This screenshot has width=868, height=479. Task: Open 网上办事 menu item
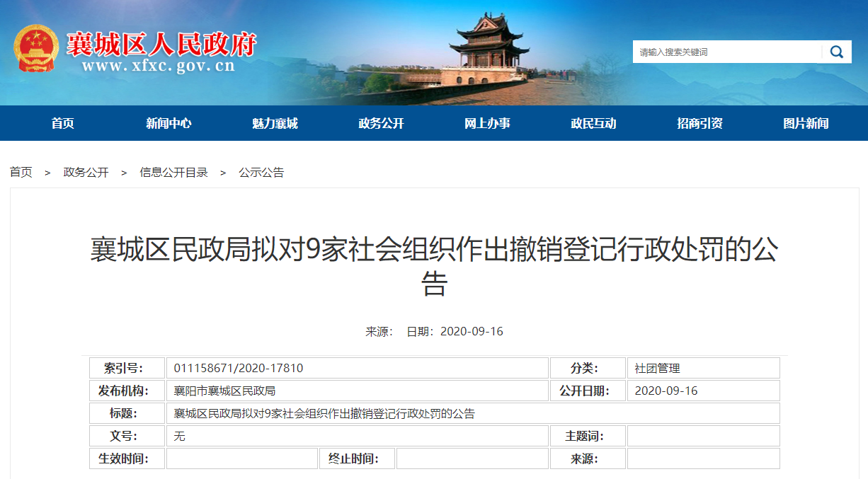coord(487,124)
